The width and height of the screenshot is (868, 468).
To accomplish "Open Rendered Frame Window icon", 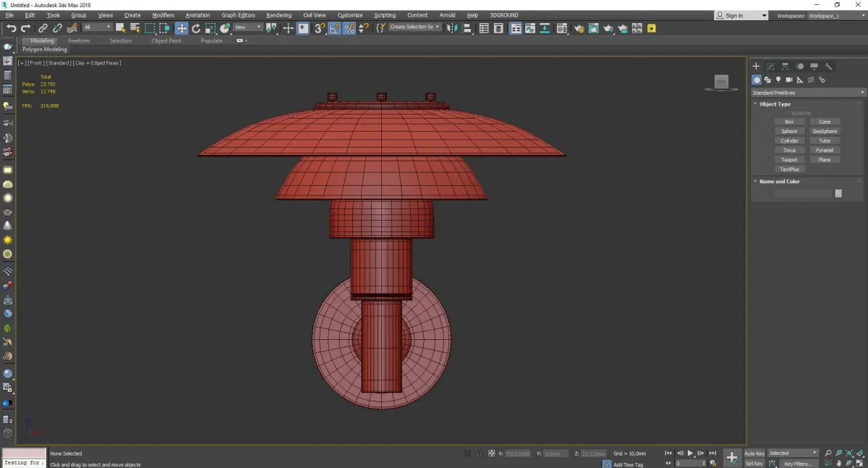I will click(x=594, y=28).
